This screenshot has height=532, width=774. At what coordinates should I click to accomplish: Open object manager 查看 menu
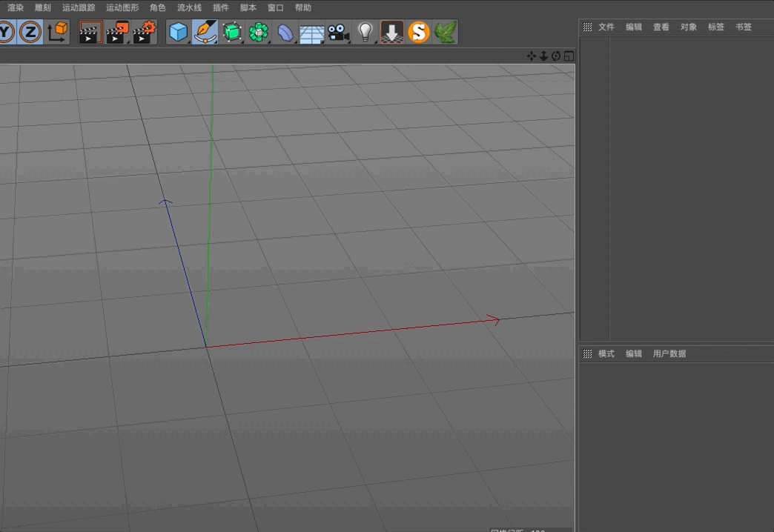tap(661, 27)
